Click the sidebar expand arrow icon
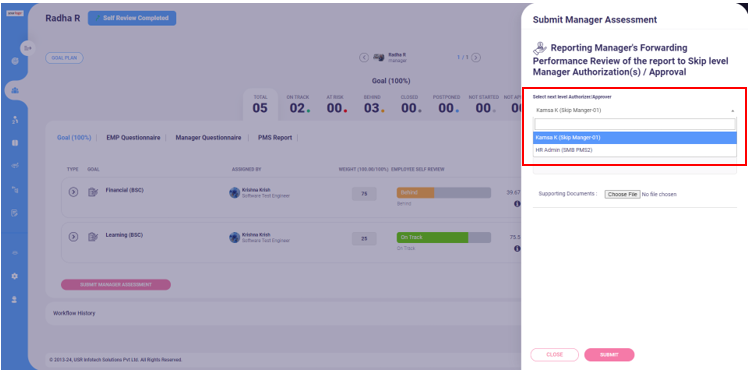The width and height of the screenshot is (755, 375). point(28,48)
